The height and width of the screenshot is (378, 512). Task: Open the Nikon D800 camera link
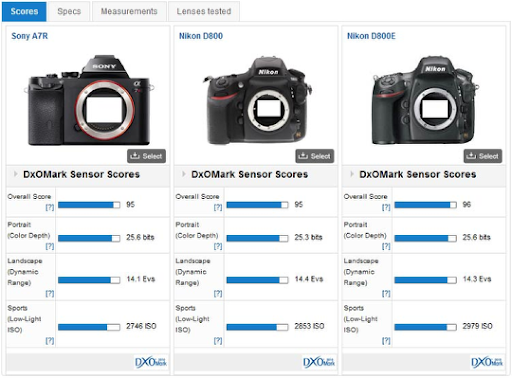click(201, 36)
